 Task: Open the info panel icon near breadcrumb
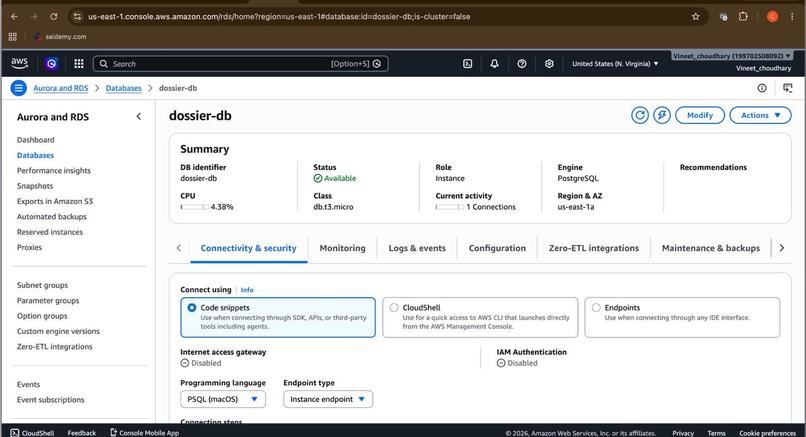coord(762,88)
